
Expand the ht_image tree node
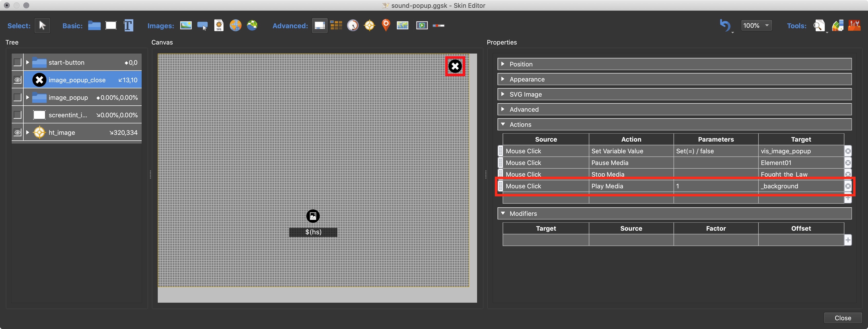(x=28, y=132)
